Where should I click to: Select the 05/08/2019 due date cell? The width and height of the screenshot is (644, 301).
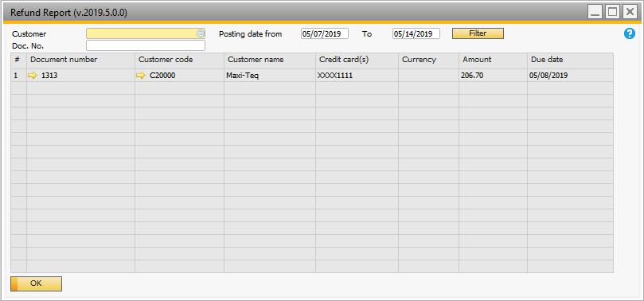point(571,76)
